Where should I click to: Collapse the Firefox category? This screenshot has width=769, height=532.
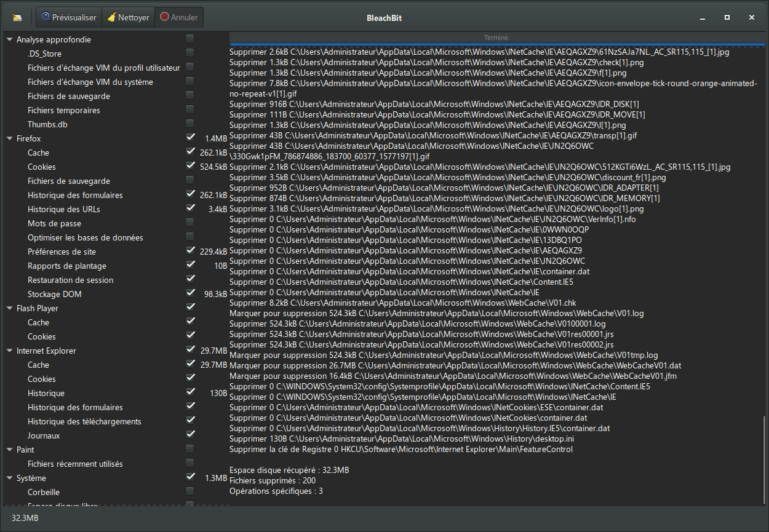(9, 138)
